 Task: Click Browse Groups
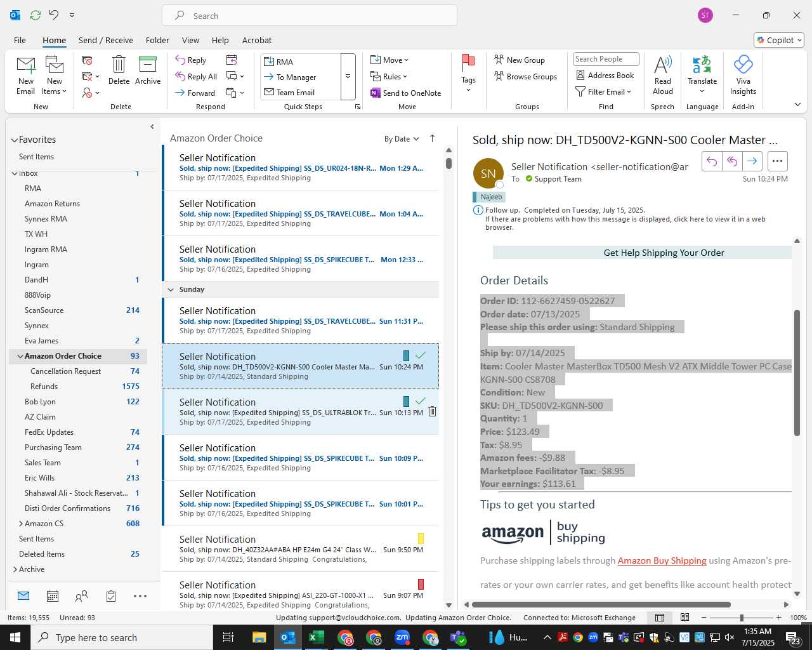pyautogui.click(x=525, y=77)
